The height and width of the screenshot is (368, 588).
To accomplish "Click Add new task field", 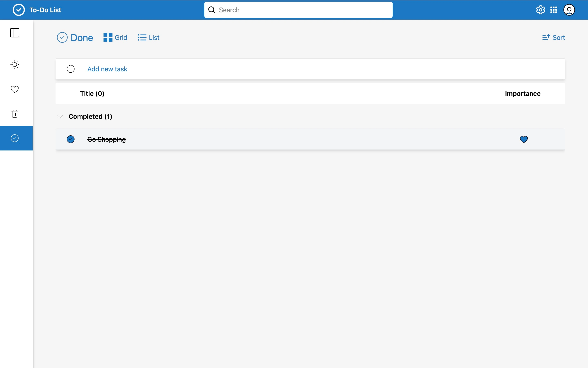I will pos(310,69).
